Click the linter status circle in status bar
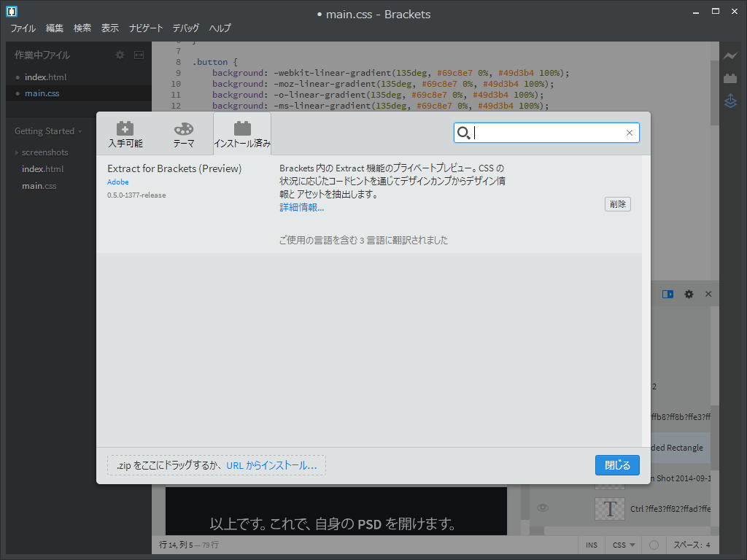Screen dimensions: 747x560 pyautogui.click(x=654, y=545)
